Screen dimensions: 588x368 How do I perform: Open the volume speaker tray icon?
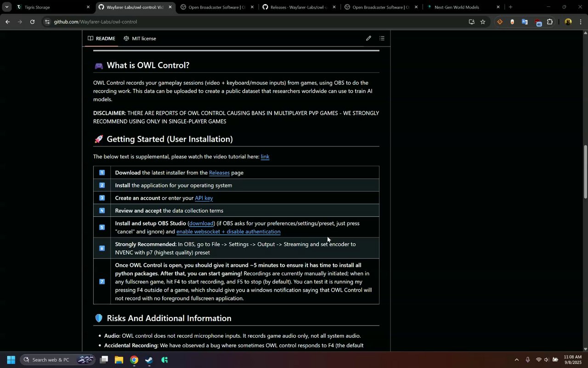pos(547,360)
